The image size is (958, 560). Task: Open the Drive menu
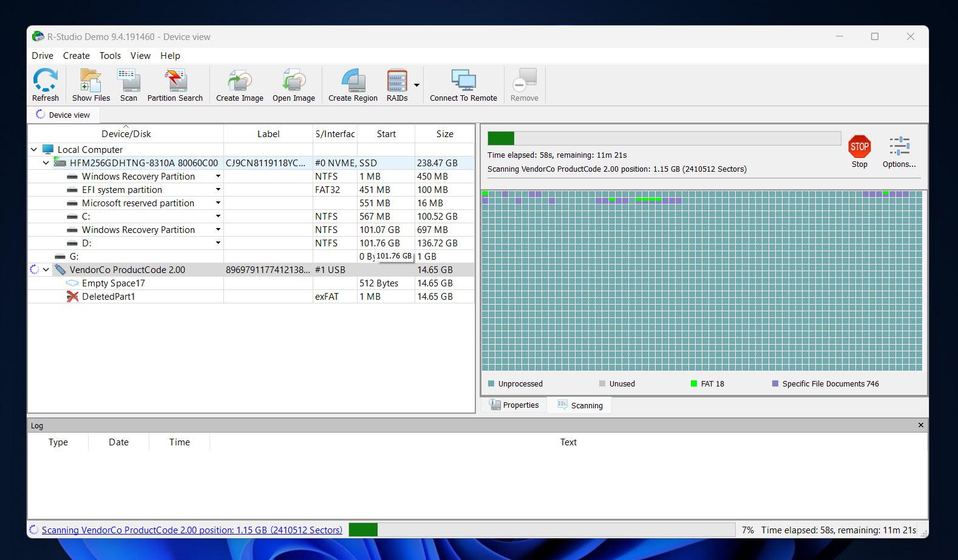pyautogui.click(x=42, y=55)
